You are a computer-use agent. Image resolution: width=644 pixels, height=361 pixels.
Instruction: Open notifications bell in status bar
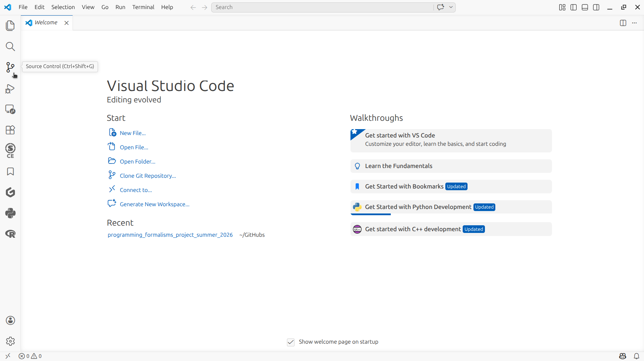[636, 356]
